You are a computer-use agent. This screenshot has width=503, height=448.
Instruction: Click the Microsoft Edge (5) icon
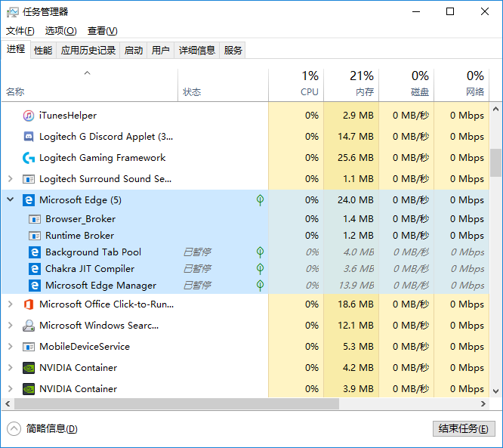click(29, 200)
